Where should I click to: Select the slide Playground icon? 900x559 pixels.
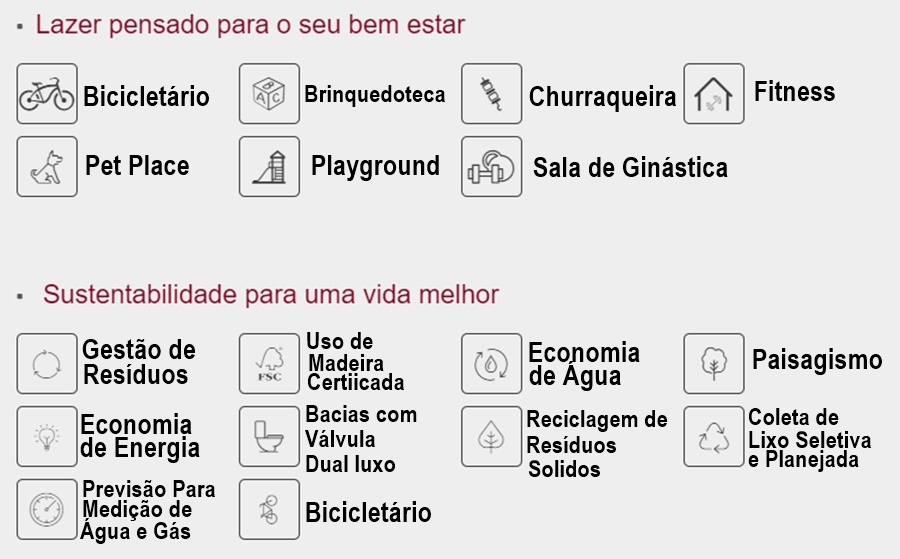pyautogui.click(x=269, y=166)
